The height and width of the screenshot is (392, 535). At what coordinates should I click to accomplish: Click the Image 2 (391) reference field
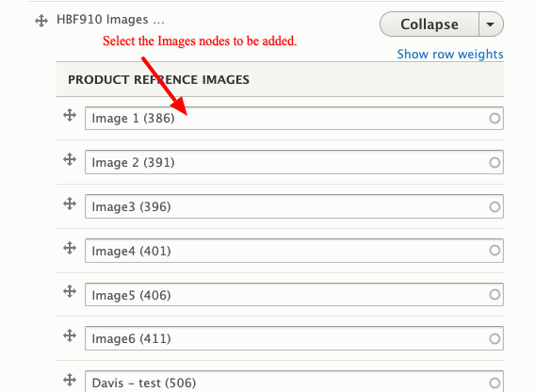click(294, 162)
